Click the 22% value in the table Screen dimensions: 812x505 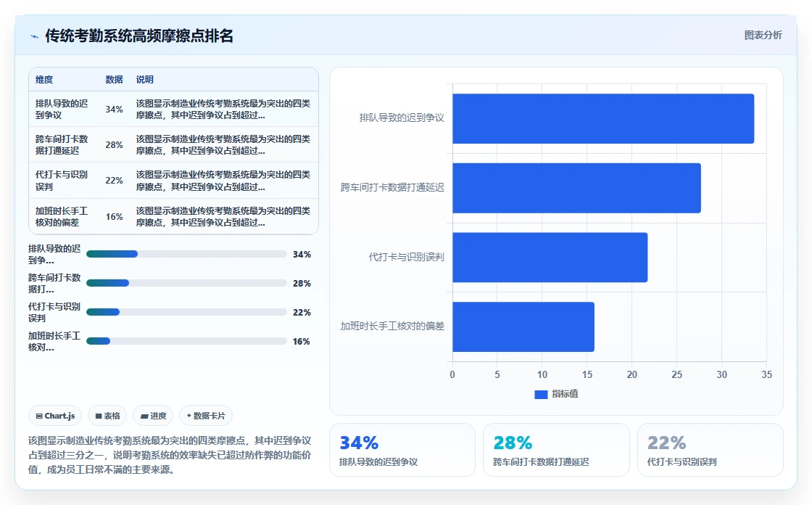click(x=114, y=181)
